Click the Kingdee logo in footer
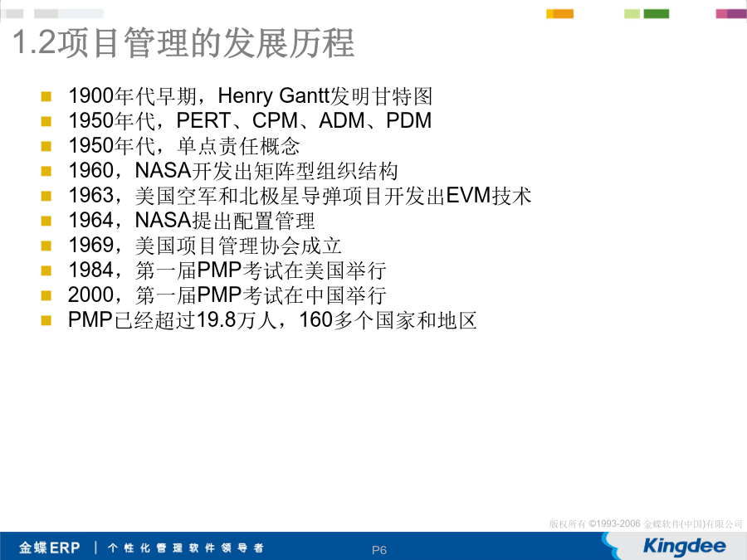The width and height of the screenshot is (747, 560). [684, 546]
